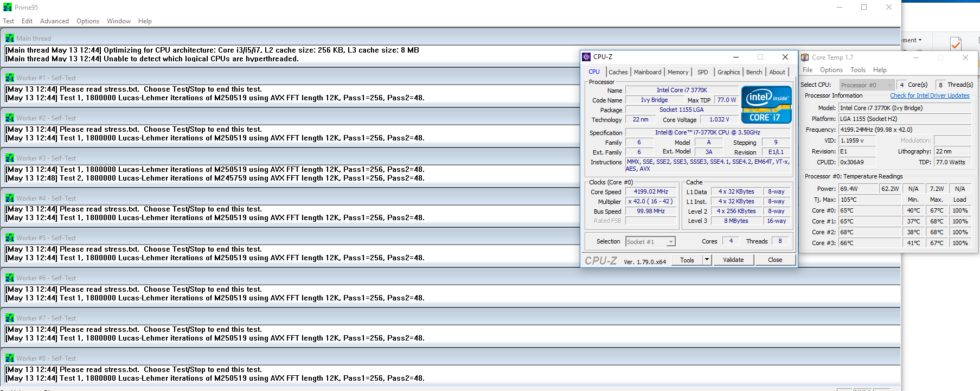Click the Worker #1 Self-Test icon

pos(10,78)
